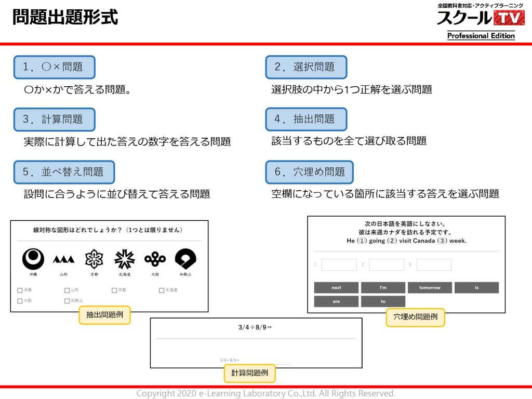The height and width of the screenshot is (399, 532).
Task: Click the 4. 抽出問題 label box
Action: [306, 119]
